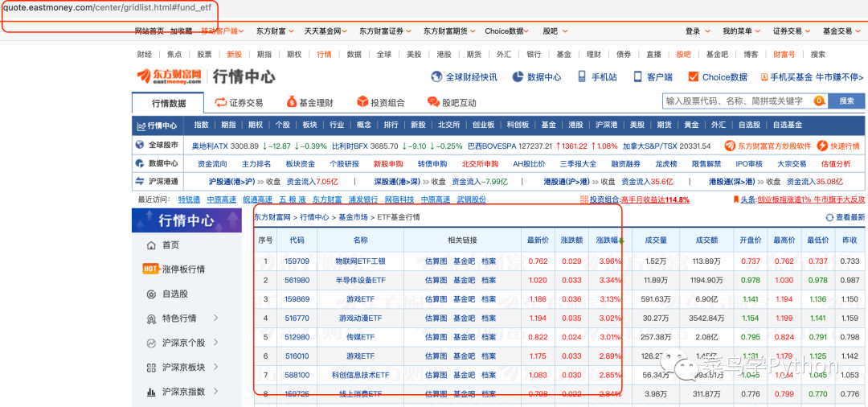Open recently visited 浦发银行 link
Viewport: 868px width, 407px height.
(x=364, y=199)
